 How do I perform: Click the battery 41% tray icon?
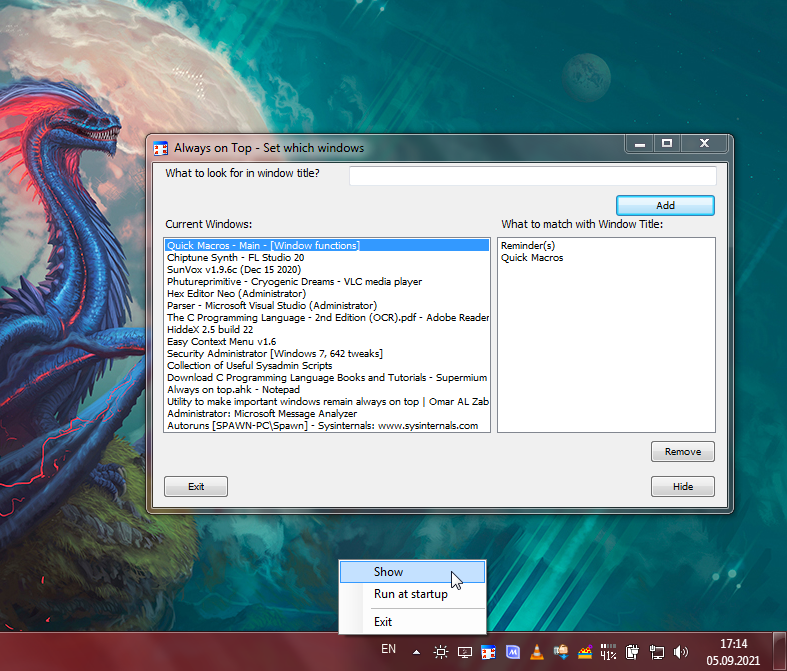(609, 652)
